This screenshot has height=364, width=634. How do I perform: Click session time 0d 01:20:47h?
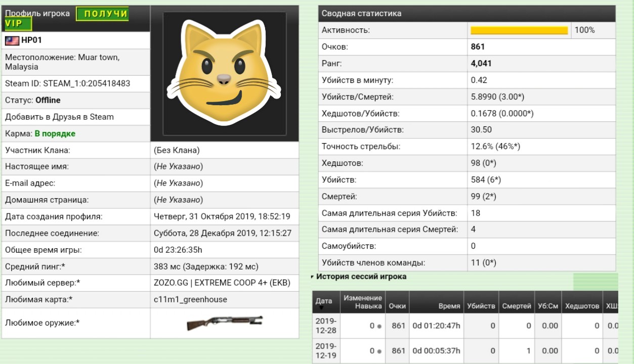[x=436, y=326]
